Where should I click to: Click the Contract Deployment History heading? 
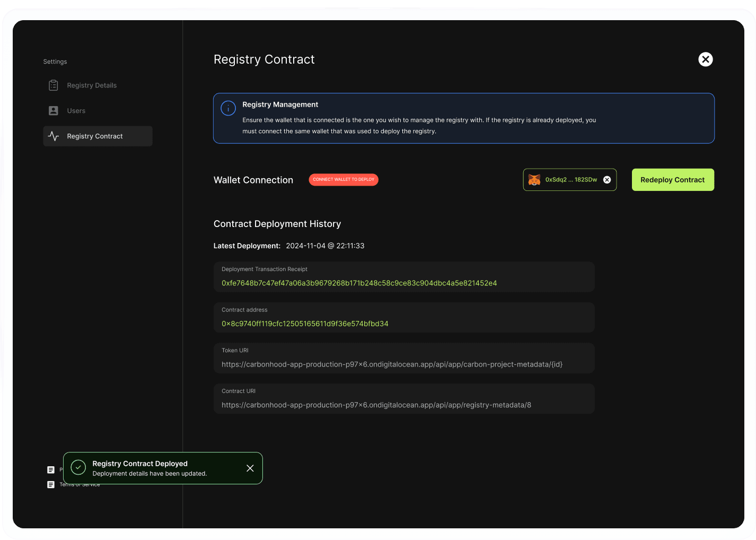(277, 224)
